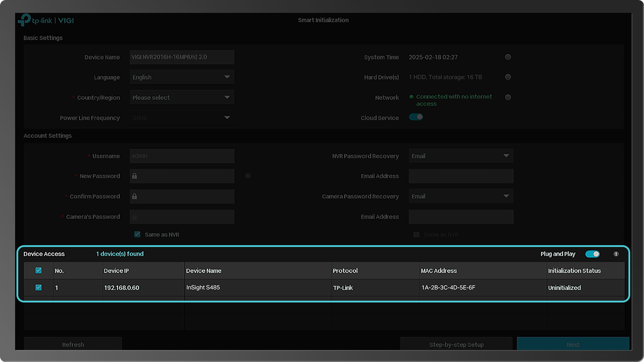Image resolution: width=644 pixels, height=362 pixels.
Task: Click the tp-link VIGI logo
Action: (46, 20)
